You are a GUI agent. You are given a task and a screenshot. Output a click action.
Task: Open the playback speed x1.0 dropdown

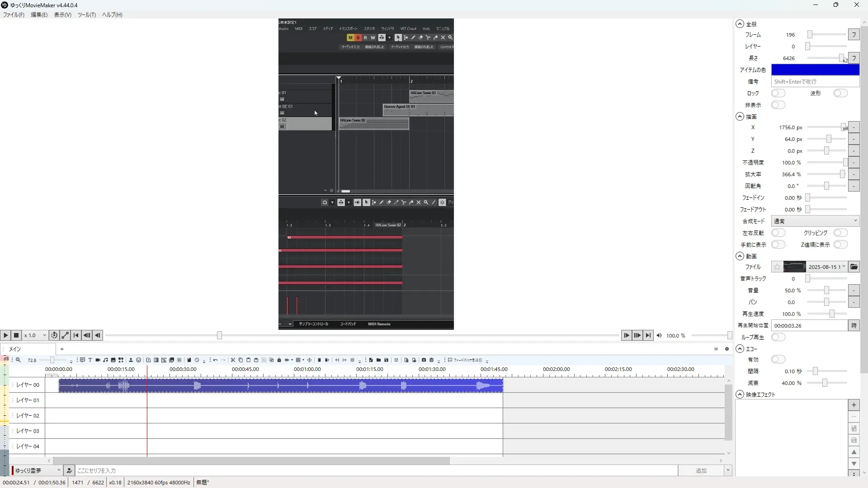[35, 335]
